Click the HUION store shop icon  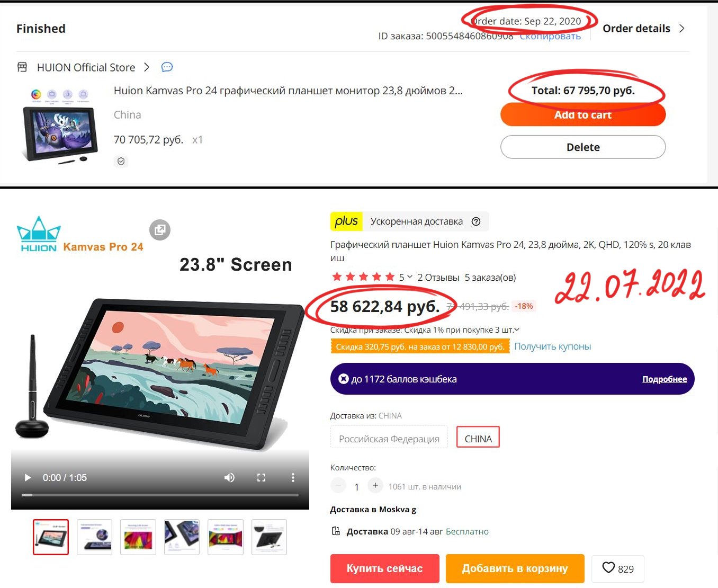(x=22, y=67)
